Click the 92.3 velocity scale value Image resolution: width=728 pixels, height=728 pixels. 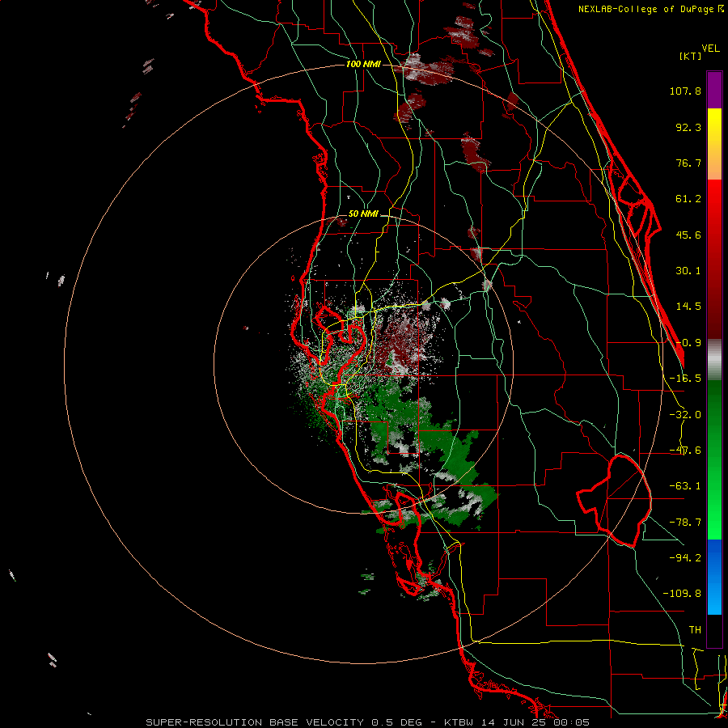(x=688, y=127)
